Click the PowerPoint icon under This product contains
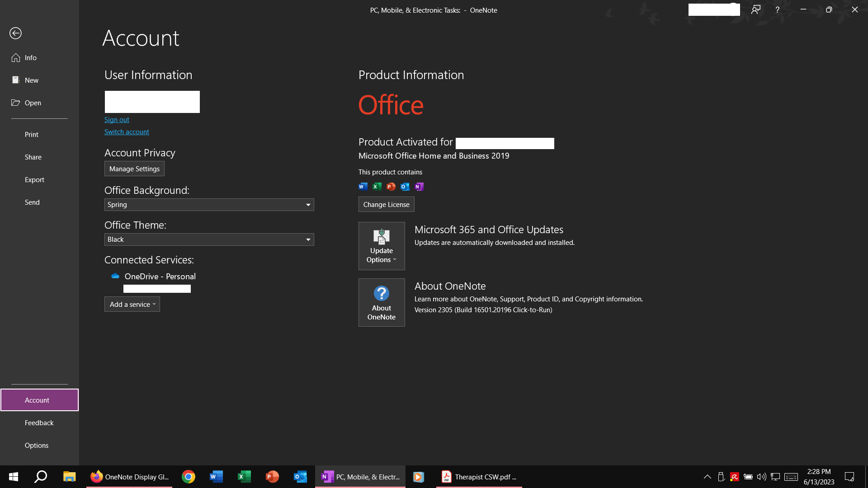 click(391, 186)
